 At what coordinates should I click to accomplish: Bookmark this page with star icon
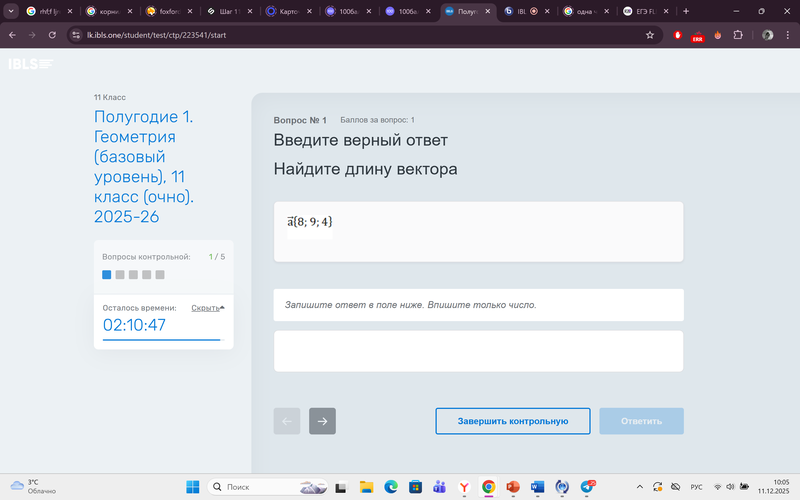click(650, 34)
